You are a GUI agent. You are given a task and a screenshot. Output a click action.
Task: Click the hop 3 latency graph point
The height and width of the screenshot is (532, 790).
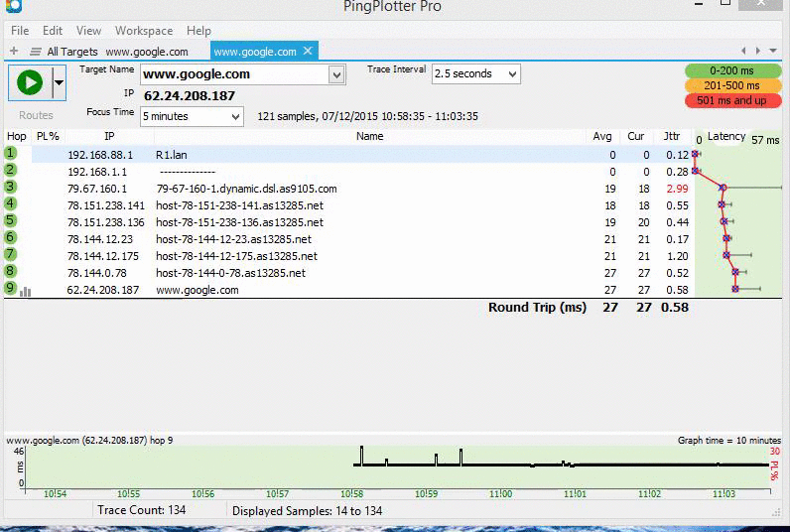[x=723, y=188]
